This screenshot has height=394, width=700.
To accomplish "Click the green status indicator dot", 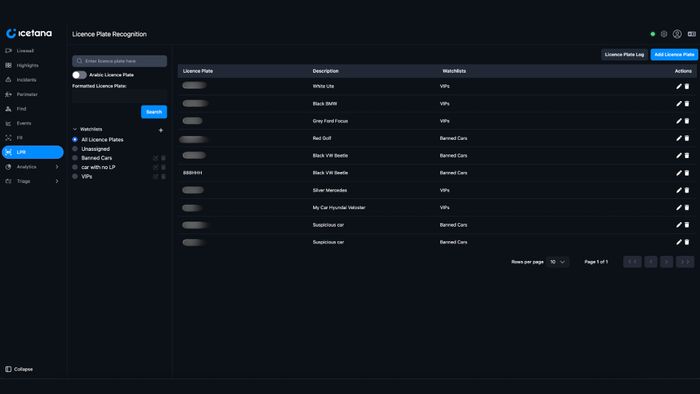I will (653, 34).
